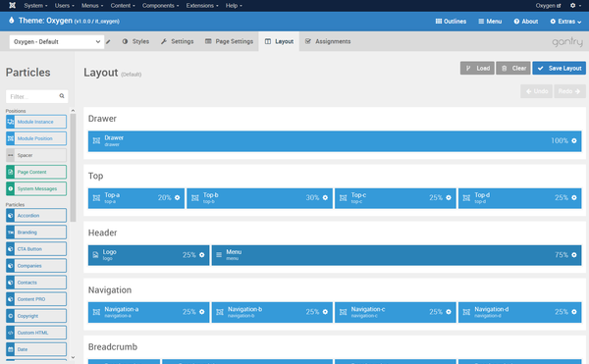Expand the Extras dropdown
The width and height of the screenshot is (589, 364).
click(x=565, y=22)
